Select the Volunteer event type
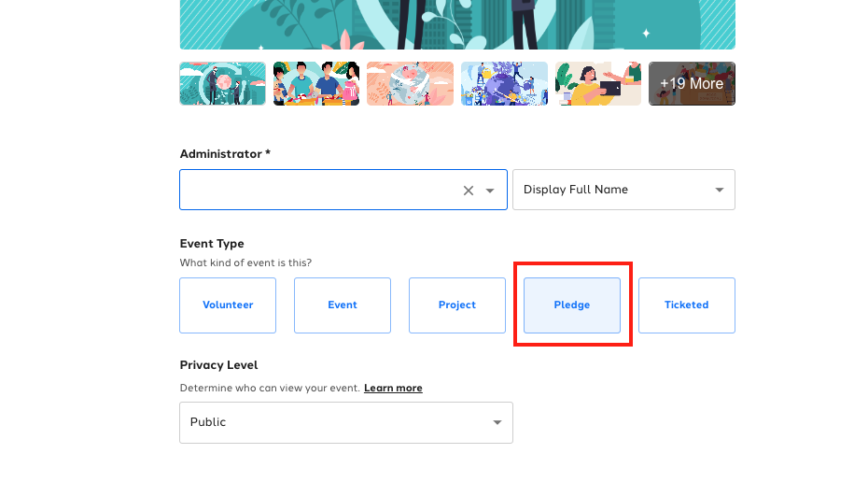This screenshot has height=482, width=868. (x=228, y=305)
